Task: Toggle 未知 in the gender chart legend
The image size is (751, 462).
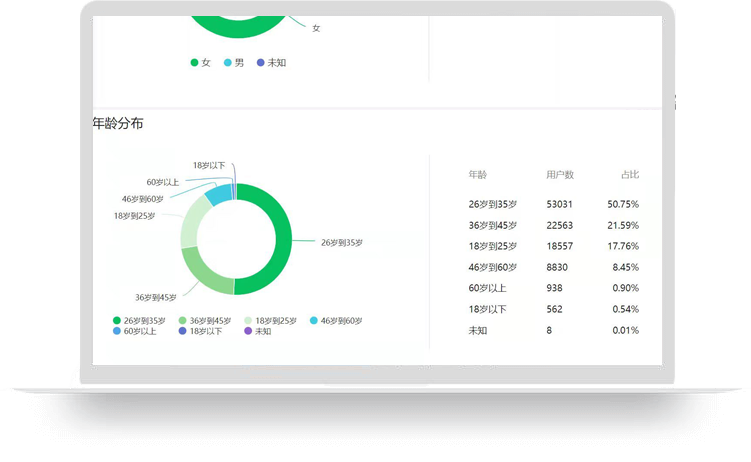Action: click(x=270, y=62)
